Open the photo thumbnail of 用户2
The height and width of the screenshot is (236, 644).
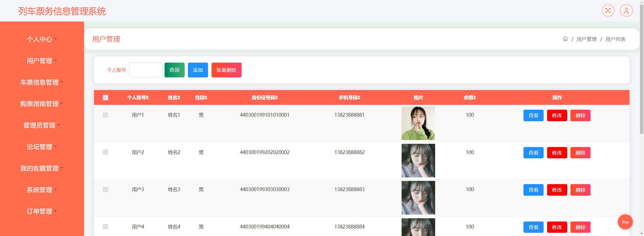coord(418,160)
